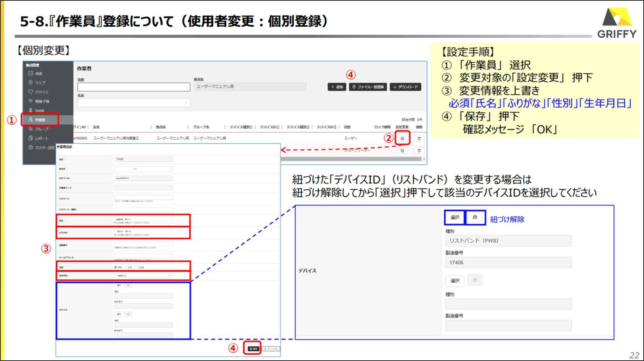This screenshot has width=644, height=361.
Task: Click the ダウンロード button
Action: click(405, 87)
